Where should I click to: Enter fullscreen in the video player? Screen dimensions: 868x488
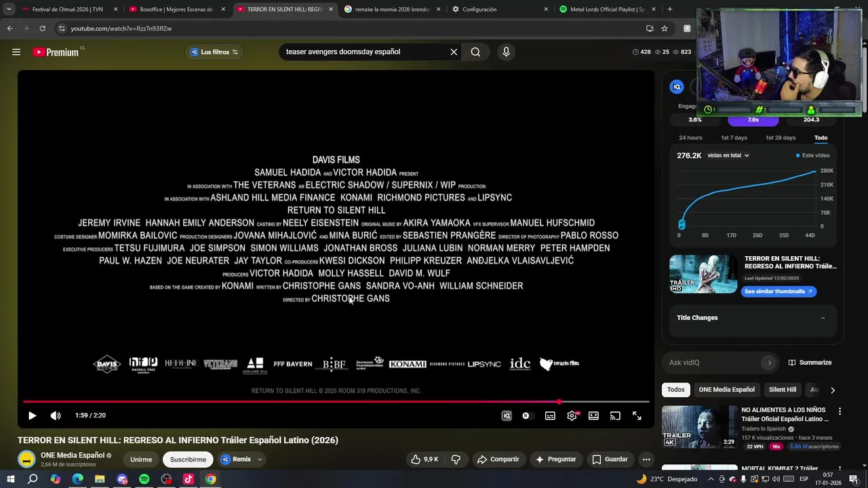[x=637, y=415]
